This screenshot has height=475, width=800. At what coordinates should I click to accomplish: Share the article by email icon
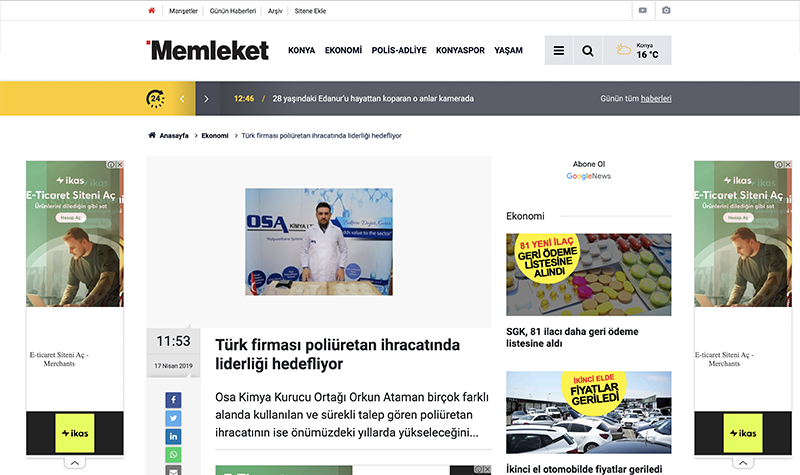[x=173, y=470]
